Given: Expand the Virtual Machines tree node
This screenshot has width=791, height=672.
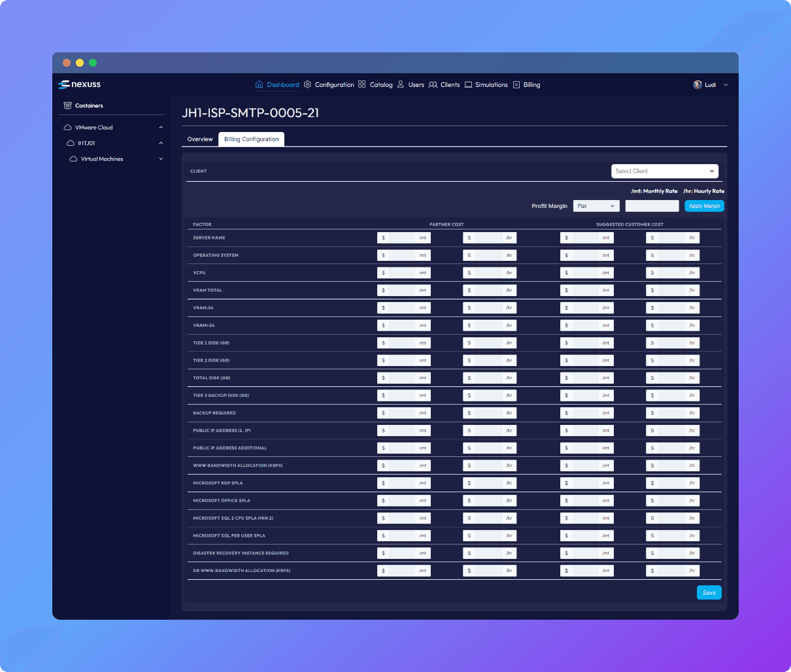Looking at the screenshot, I should tap(161, 159).
